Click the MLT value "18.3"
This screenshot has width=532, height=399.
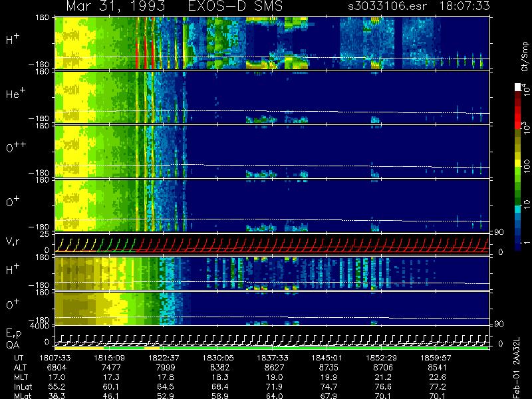click(x=220, y=377)
